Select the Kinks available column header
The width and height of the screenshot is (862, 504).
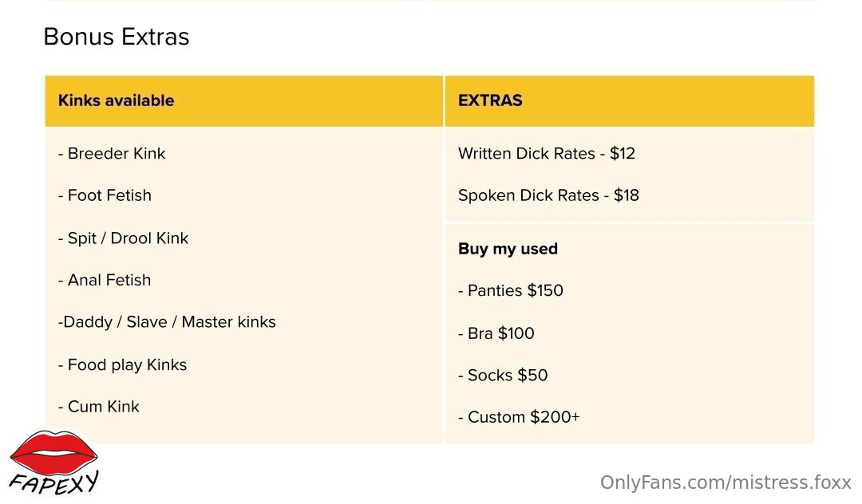coord(244,101)
